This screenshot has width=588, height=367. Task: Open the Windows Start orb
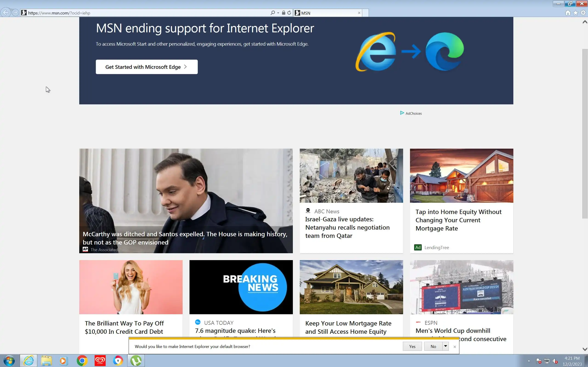pos(9,361)
